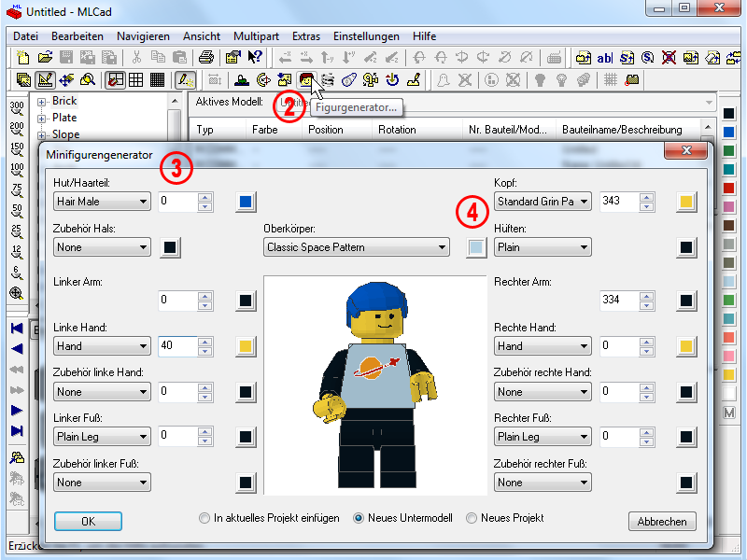The width and height of the screenshot is (747, 560).
Task: Toggle the snap-to-grid magnet icon
Action: tap(115, 79)
